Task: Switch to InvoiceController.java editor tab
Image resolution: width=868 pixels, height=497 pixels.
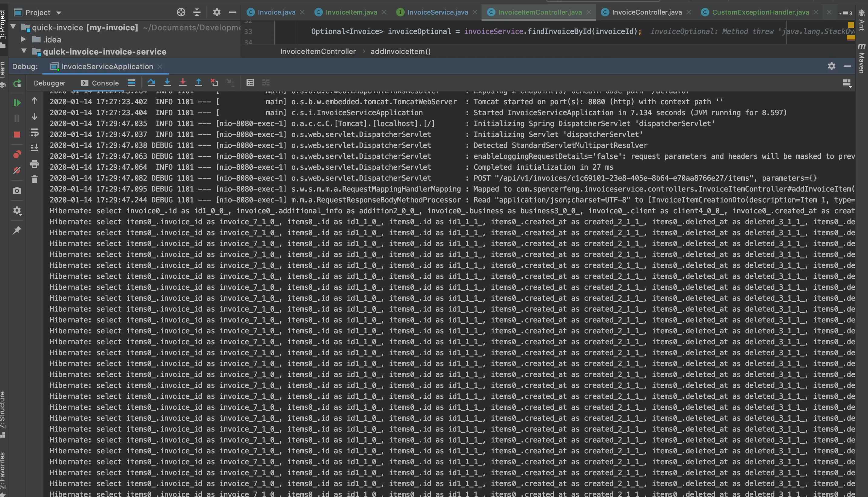Action: tap(646, 12)
